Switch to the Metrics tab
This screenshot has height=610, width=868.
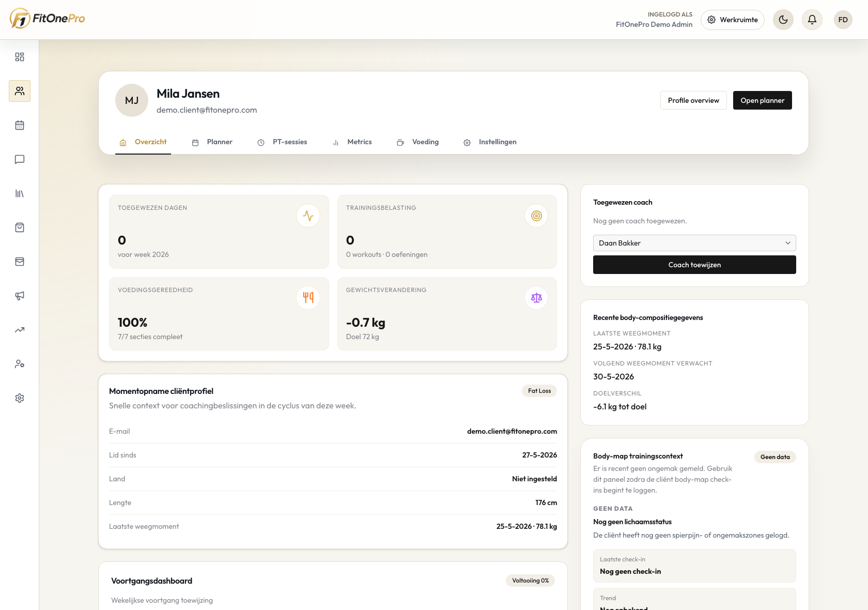coord(352,142)
